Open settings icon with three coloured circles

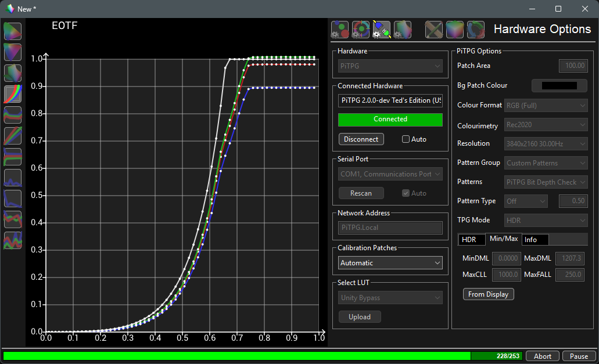[x=340, y=30]
